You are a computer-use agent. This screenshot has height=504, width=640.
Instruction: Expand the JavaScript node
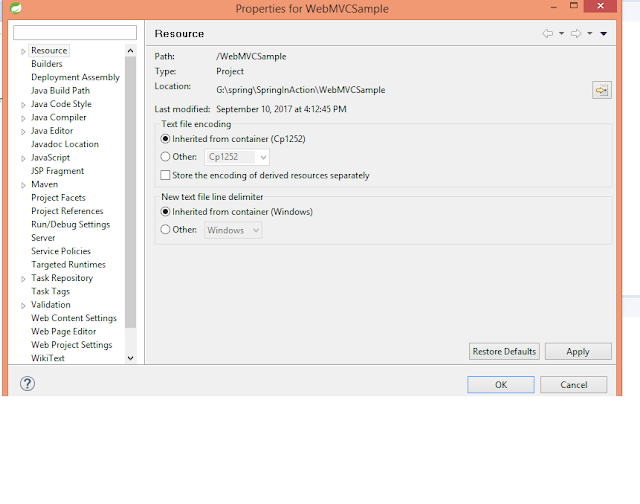[x=23, y=158]
